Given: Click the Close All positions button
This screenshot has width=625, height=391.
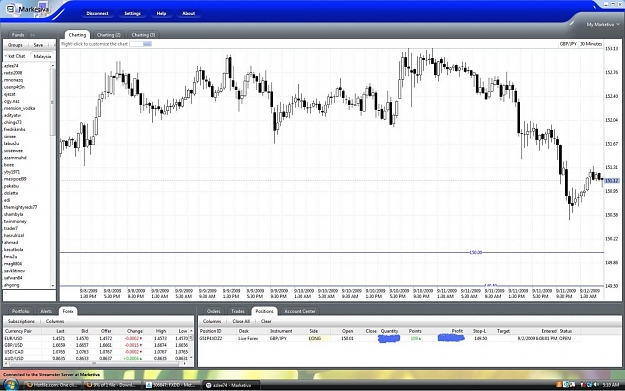Looking at the screenshot, I should (241, 321).
